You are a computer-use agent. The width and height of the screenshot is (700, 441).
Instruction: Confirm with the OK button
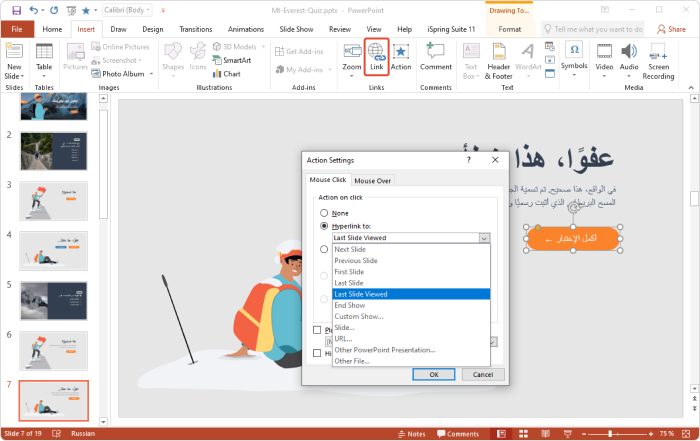pos(433,374)
